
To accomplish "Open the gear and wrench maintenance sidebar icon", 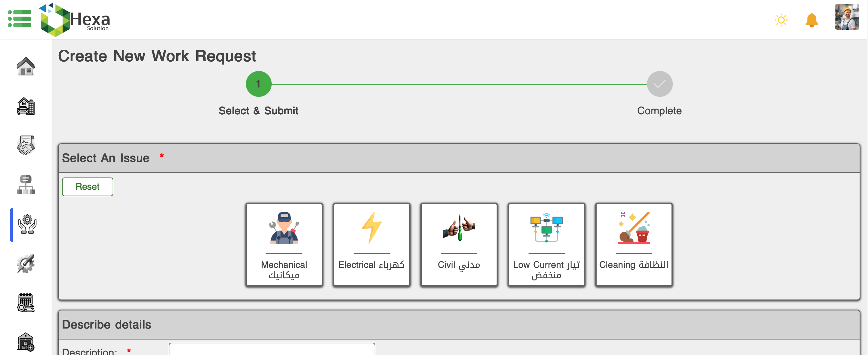I will (x=26, y=264).
